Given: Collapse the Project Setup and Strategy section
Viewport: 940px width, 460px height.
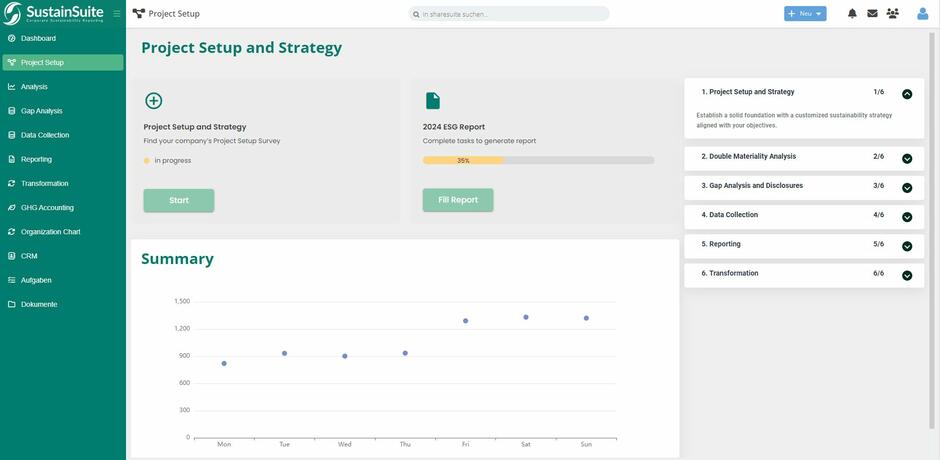Looking at the screenshot, I should coord(907,94).
